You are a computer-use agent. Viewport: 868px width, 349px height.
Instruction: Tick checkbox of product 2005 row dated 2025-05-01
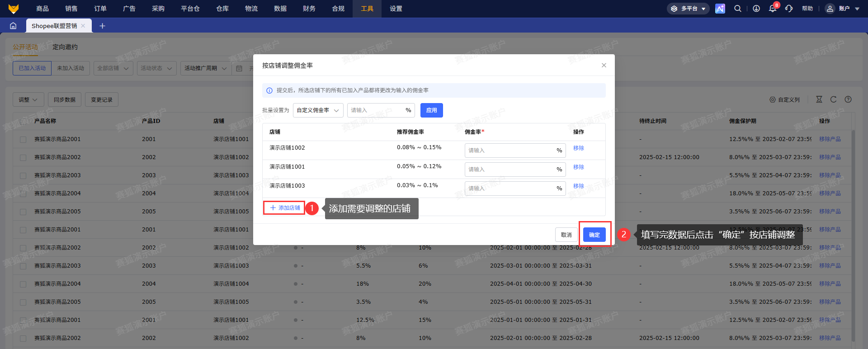click(23, 302)
